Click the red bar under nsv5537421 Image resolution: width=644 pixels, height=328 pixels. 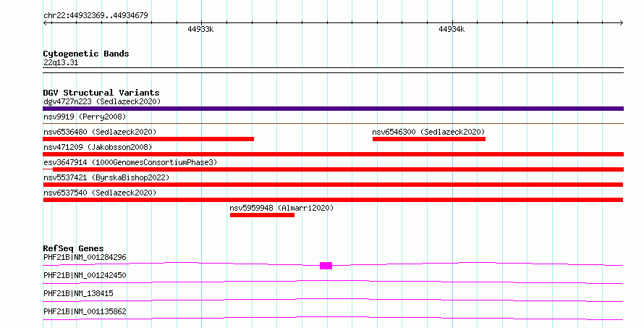click(333, 185)
